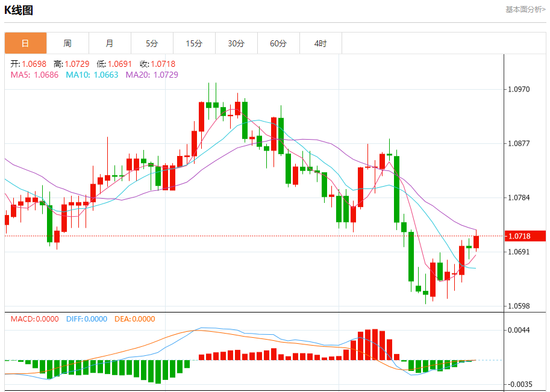This screenshot has height=392, width=550.
Task: Click the DIFF: 0.0000 label
Action: [x=87, y=319]
